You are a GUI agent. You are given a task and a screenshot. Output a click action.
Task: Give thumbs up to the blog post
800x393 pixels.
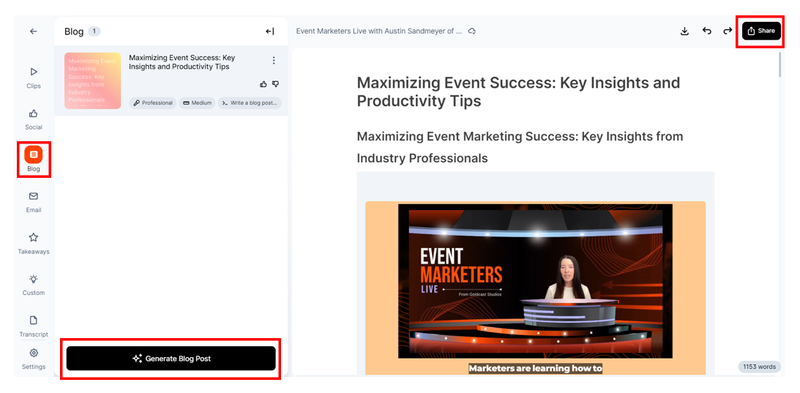pyautogui.click(x=263, y=84)
